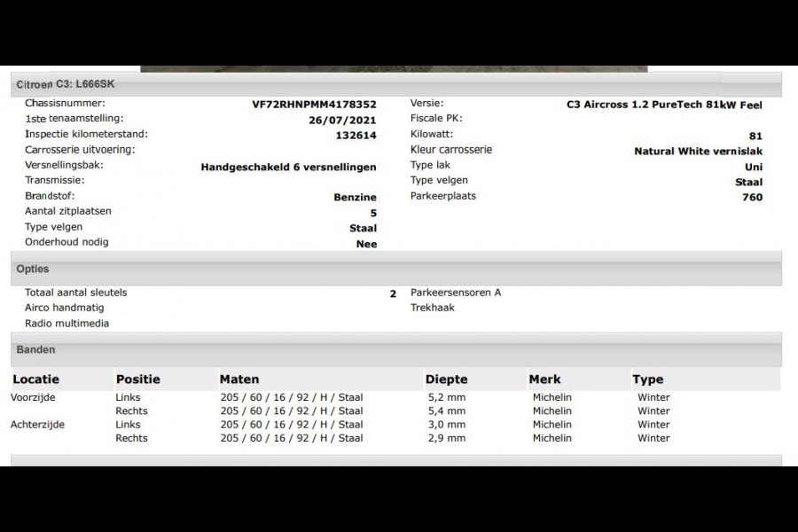
Task: Click the "Citroen C3: L666SK" section header
Action: 396,84
